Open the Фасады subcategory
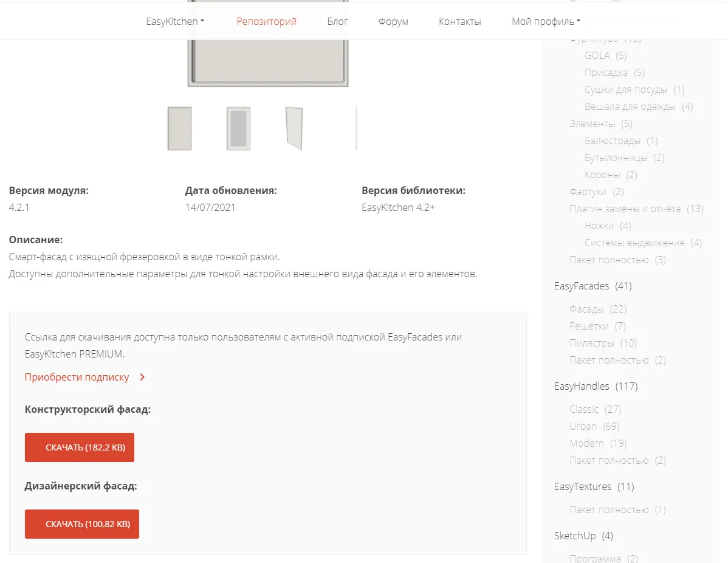The width and height of the screenshot is (728, 563). [x=586, y=309]
